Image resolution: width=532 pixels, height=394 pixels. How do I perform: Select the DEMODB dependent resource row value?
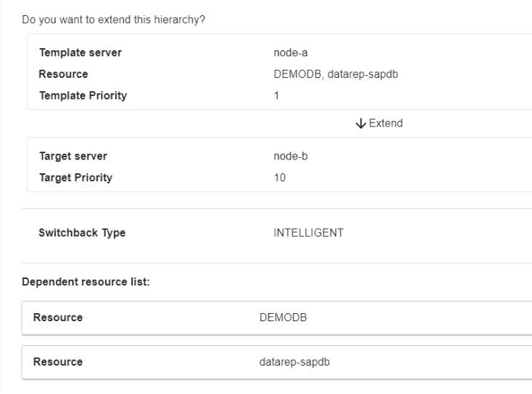278,318
